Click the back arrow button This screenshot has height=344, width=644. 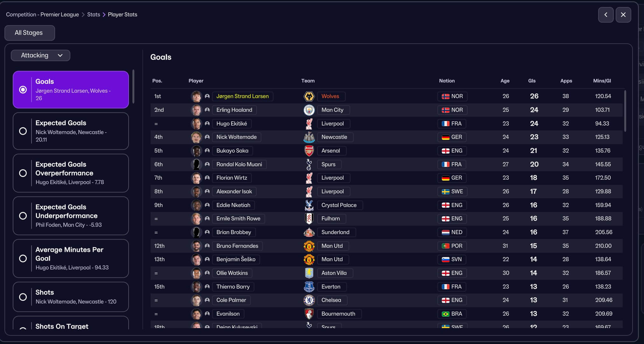coord(605,15)
